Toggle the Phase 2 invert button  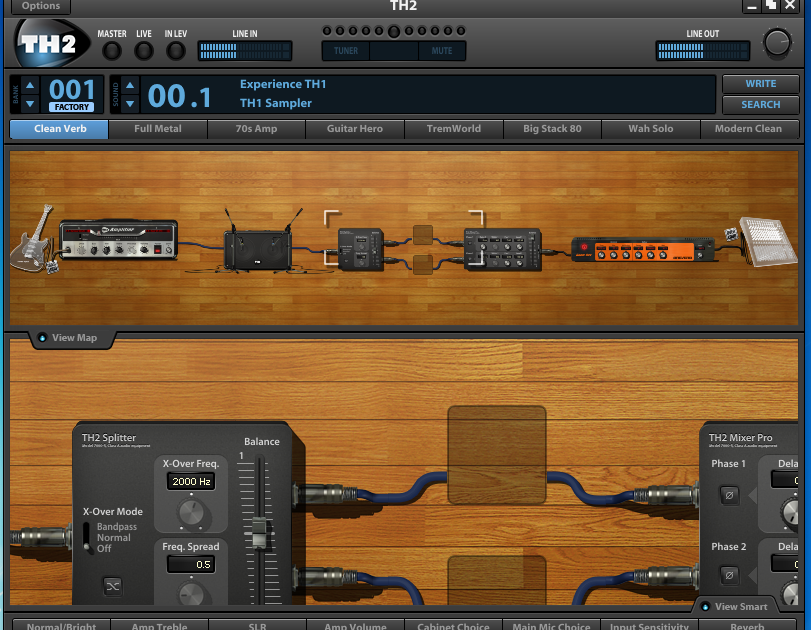[729, 575]
